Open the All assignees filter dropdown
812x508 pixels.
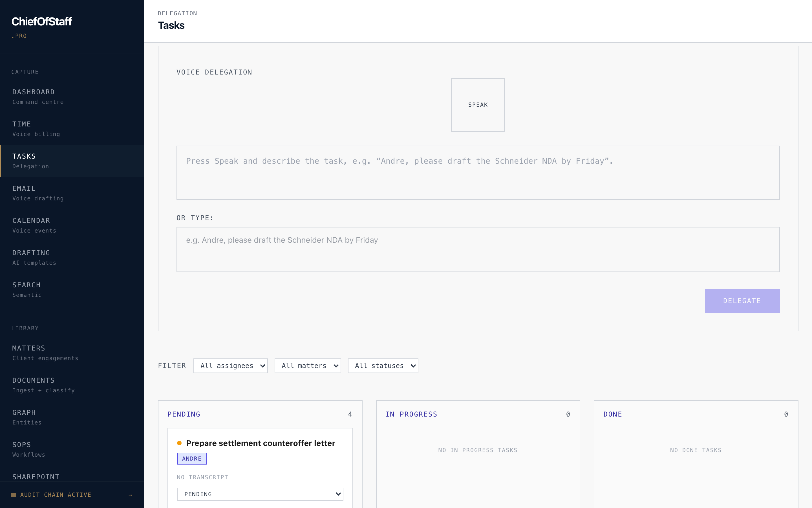point(231,365)
